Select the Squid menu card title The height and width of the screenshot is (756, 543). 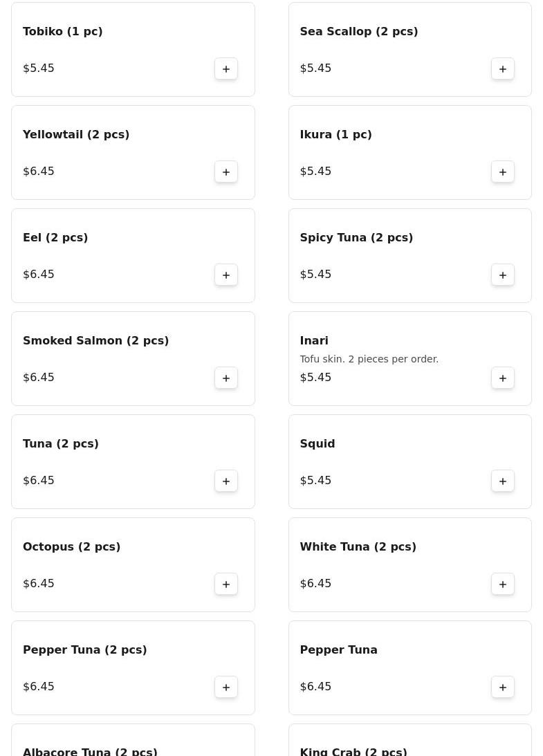coord(317,443)
